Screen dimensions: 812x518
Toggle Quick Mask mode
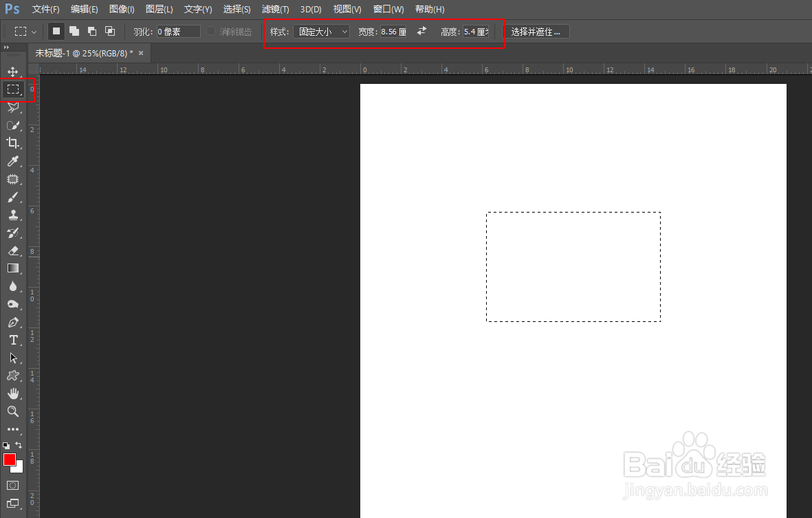pyautogui.click(x=13, y=486)
